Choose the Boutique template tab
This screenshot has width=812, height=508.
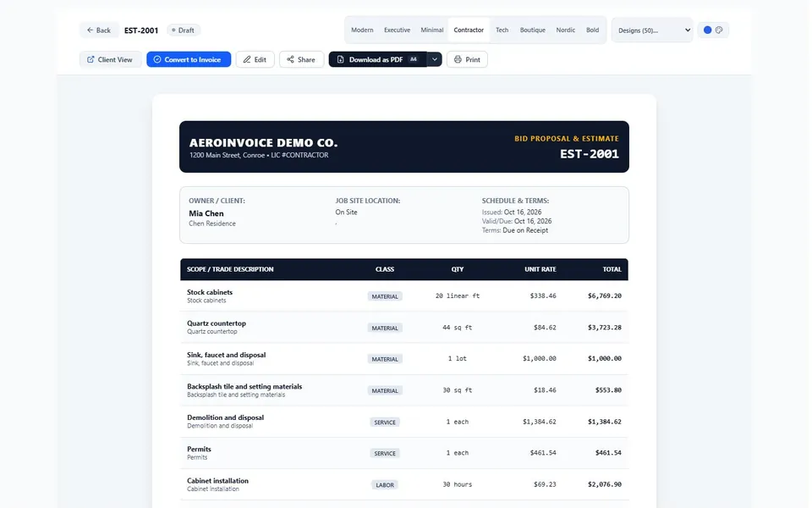pyautogui.click(x=532, y=30)
